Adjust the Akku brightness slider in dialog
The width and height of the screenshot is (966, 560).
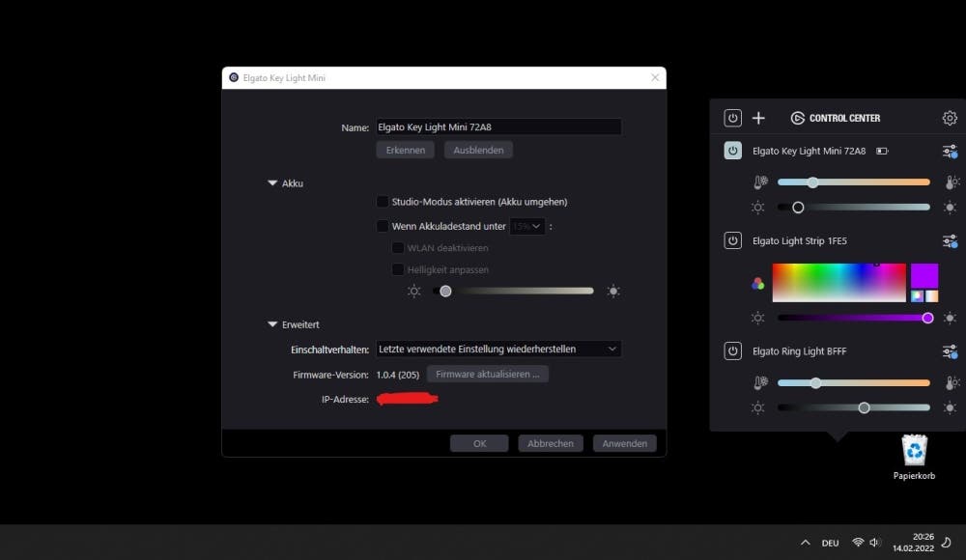pos(513,291)
